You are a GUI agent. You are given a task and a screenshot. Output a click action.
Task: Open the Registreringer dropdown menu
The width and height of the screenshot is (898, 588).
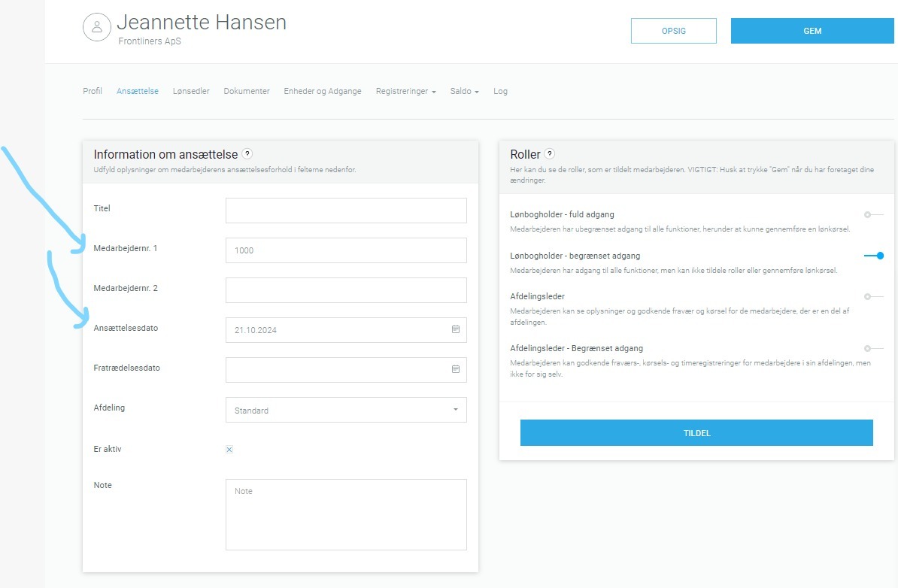coord(405,91)
